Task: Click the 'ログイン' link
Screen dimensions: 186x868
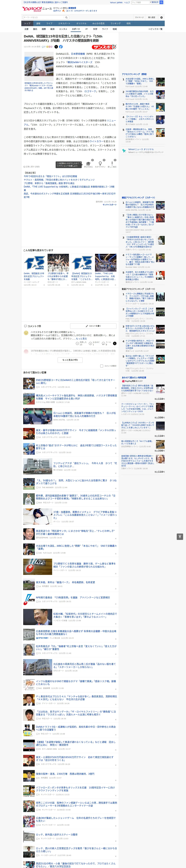Action: (x=57, y=11)
